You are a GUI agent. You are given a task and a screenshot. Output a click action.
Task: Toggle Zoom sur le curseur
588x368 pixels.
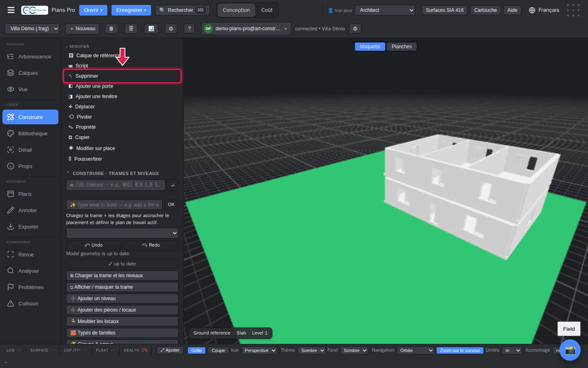(x=460, y=350)
